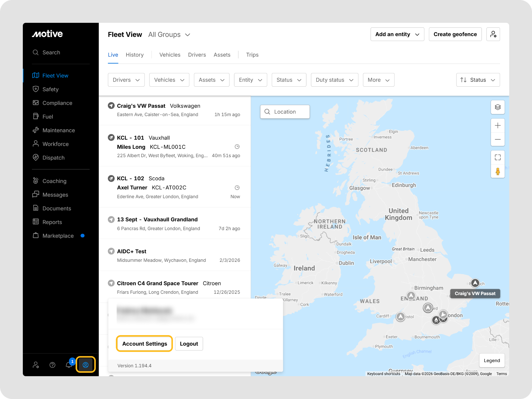Zoom in on the map
The image size is (532, 399).
click(x=497, y=126)
